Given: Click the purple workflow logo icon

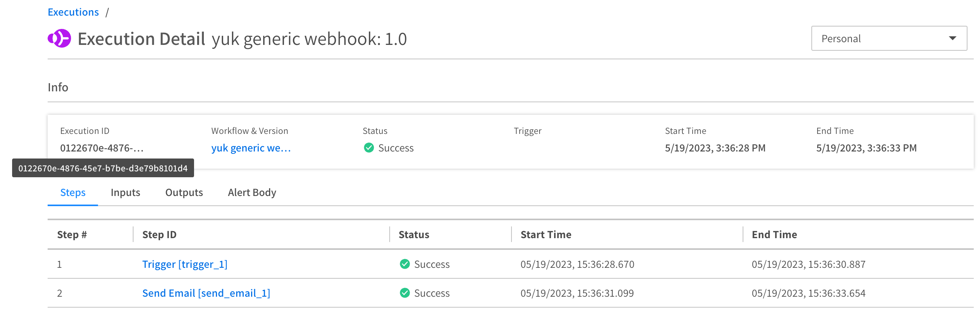Looking at the screenshot, I should click(x=59, y=39).
